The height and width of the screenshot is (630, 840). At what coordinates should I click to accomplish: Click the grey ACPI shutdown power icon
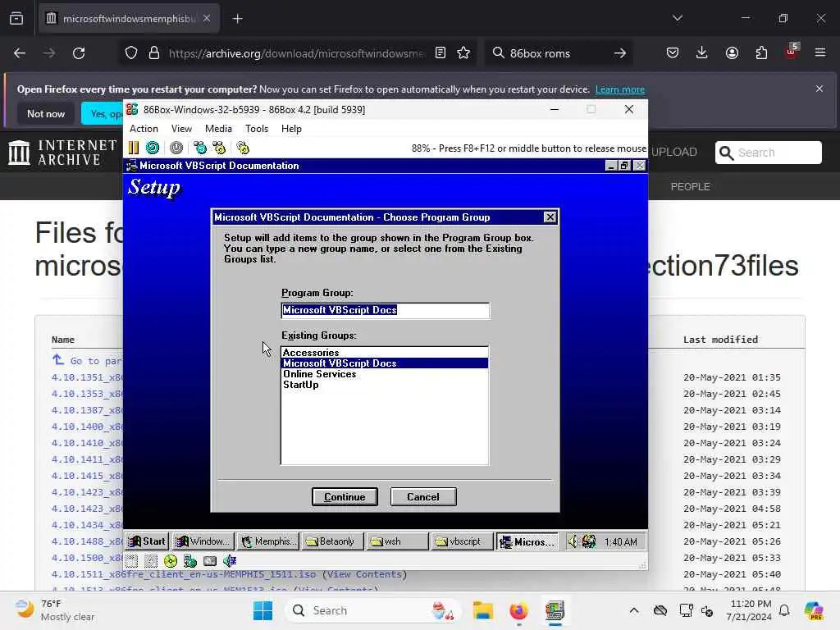[x=176, y=148]
